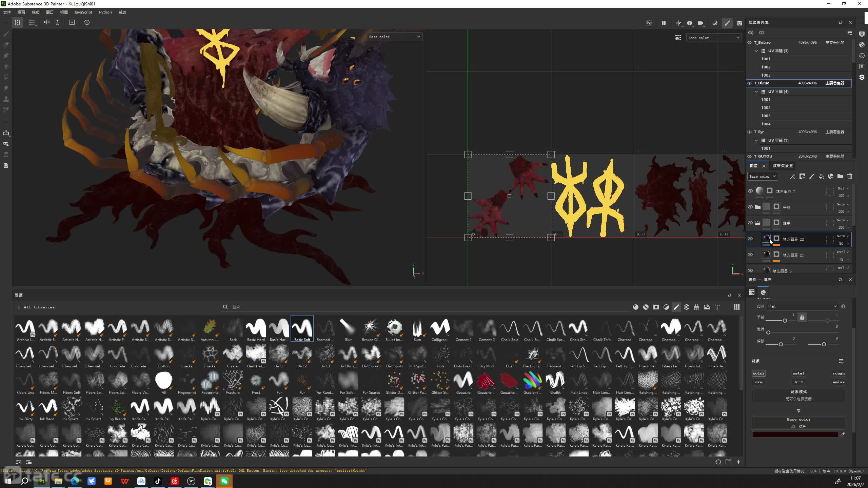Filter assets by brushes icon
Viewport: 868px width, 488px height.
pyautogui.click(x=676, y=307)
